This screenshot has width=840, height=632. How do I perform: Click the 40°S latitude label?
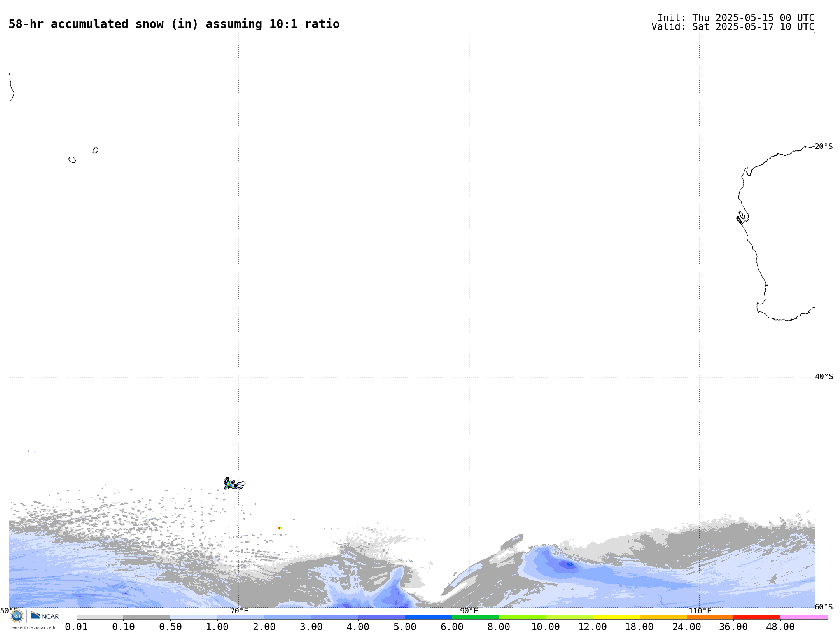click(824, 377)
